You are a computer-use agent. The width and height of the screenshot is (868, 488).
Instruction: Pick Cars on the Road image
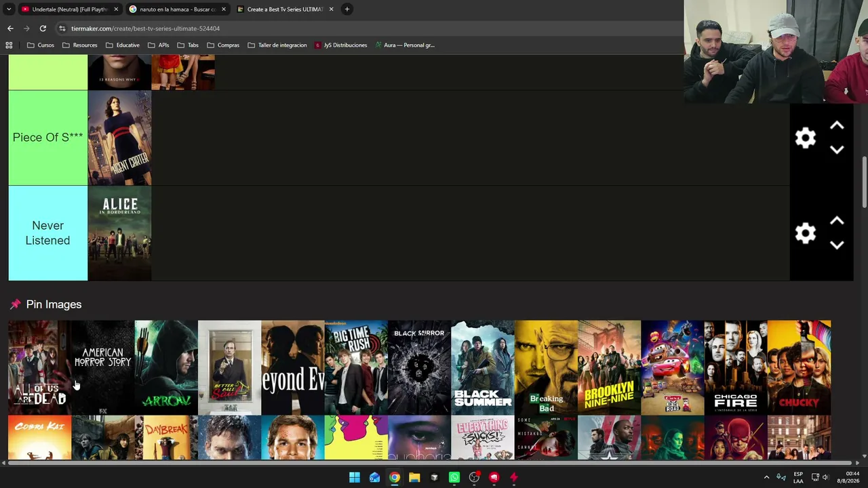point(673,367)
